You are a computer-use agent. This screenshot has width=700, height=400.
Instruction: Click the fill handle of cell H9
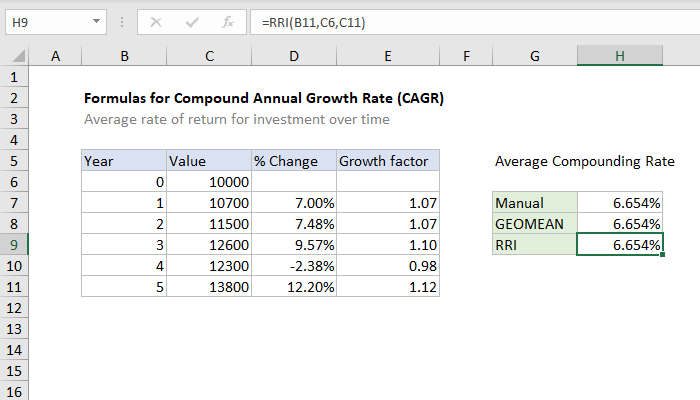[662, 254]
